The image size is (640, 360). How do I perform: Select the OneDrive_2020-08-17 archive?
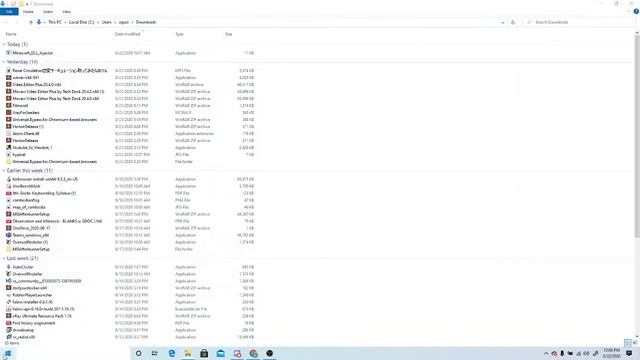click(x=31, y=228)
